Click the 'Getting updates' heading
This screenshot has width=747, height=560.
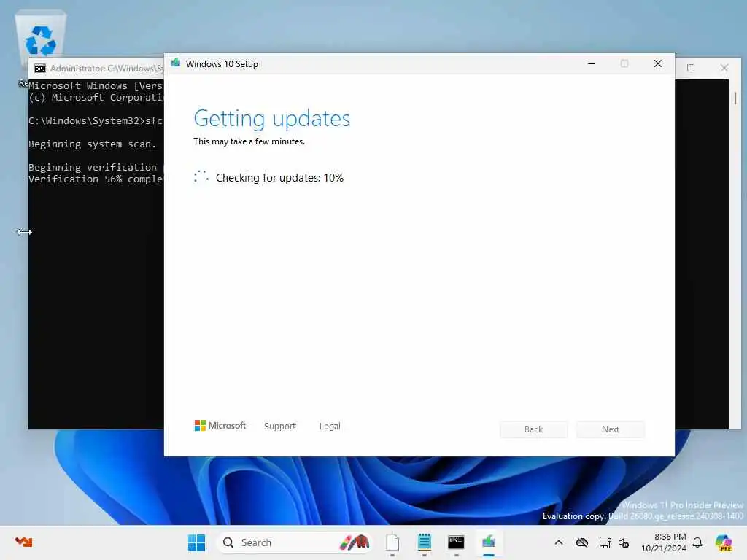coord(271,118)
